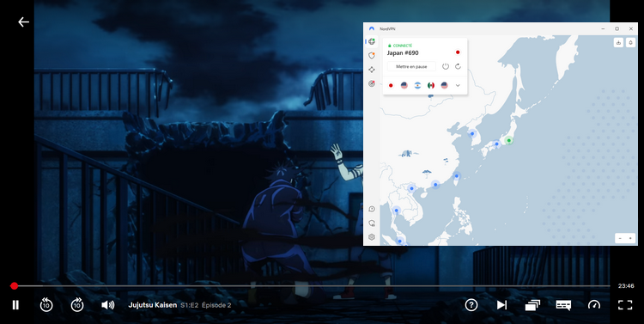The width and height of the screenshot is (644, 324).
Task: Toggle fullscreen mode in the player
Action: click(625, 305)
